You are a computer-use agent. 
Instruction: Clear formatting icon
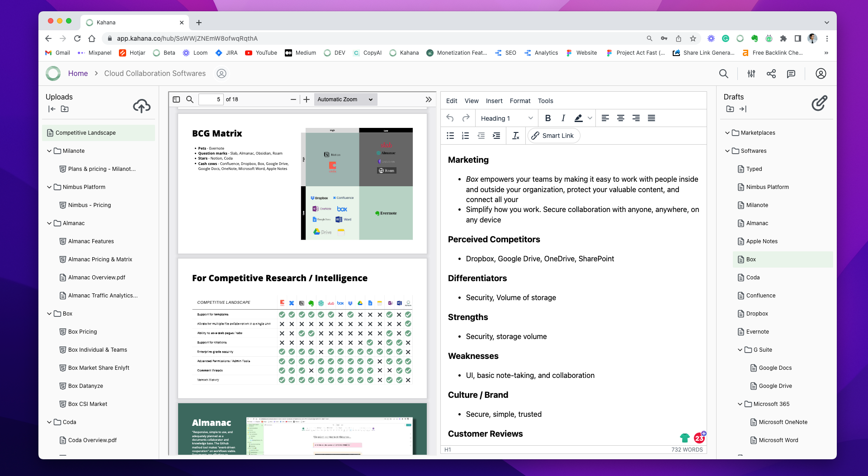(x=516, y=136)
